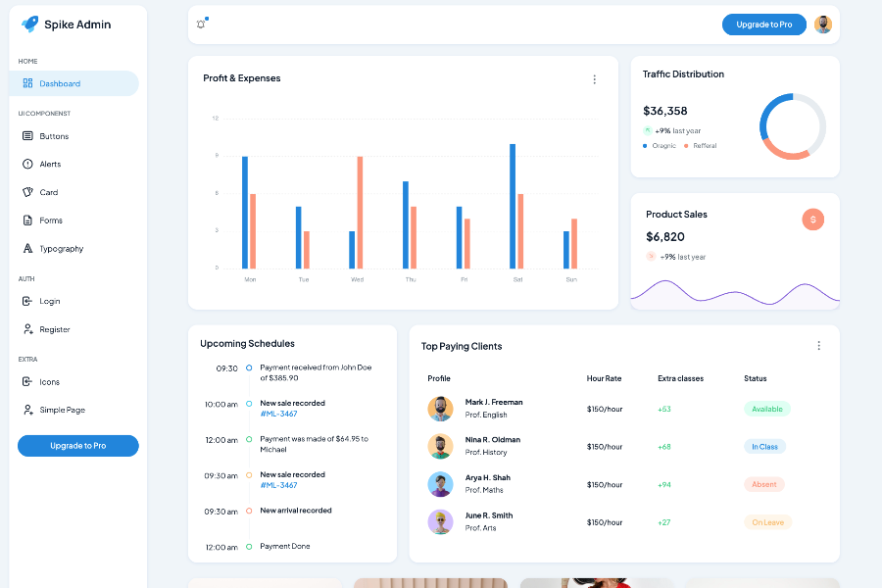Click the Card icon in sidebar
This screenshot has width=882, height=588.
(27, 192)
